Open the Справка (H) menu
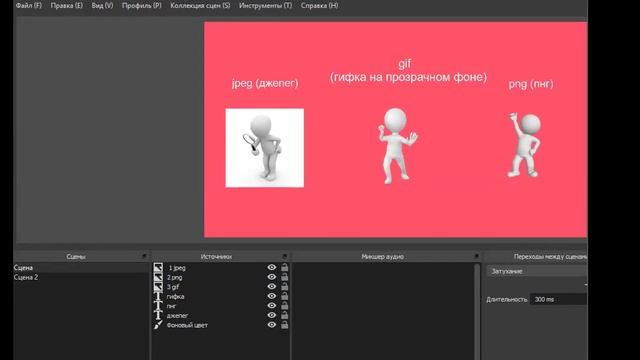The width and height of the screenshot is (640, 360). pos(319,6)
